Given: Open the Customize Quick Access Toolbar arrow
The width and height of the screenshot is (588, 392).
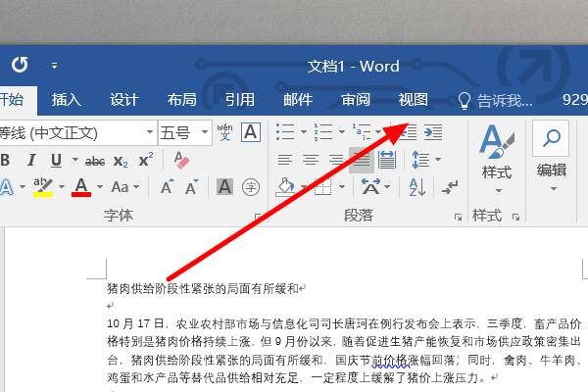Looking at the screenshot, I should [x=54, y=66].
